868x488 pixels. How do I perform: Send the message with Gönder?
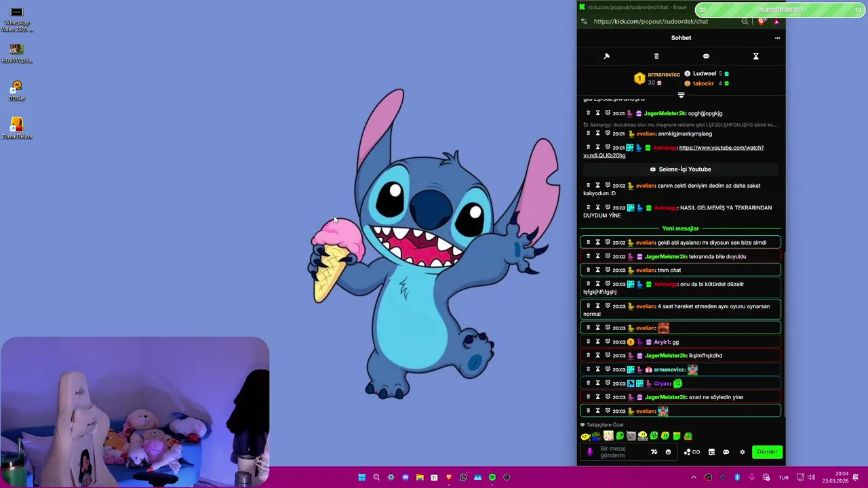coord(767,452)
